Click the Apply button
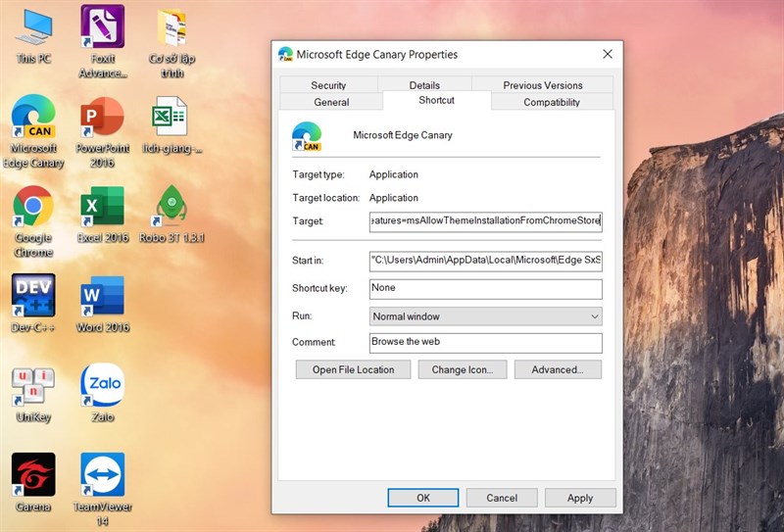 pyautogui.click(x=580, y=498)
